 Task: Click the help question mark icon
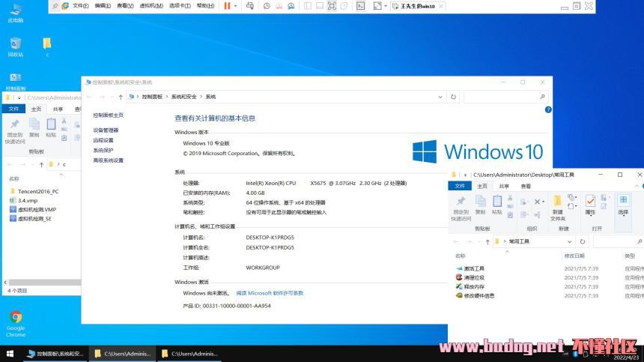pos(547,109)
